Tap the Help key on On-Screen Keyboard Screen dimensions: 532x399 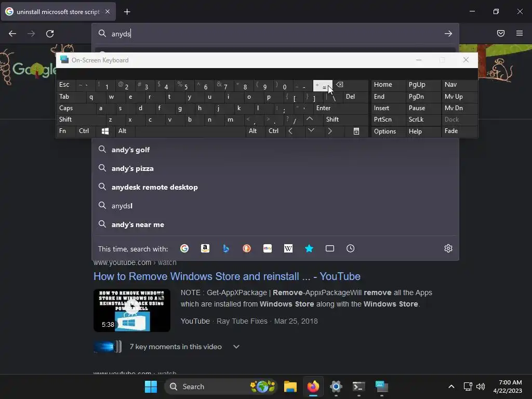click(423, 131)
